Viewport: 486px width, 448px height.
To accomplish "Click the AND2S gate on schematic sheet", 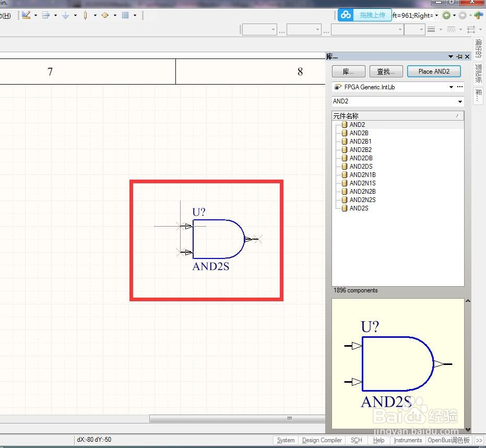I will click(219, 239).
